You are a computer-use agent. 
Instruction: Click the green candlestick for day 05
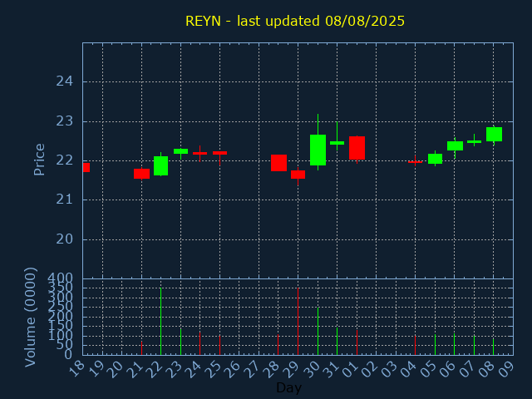click(435, 159)
